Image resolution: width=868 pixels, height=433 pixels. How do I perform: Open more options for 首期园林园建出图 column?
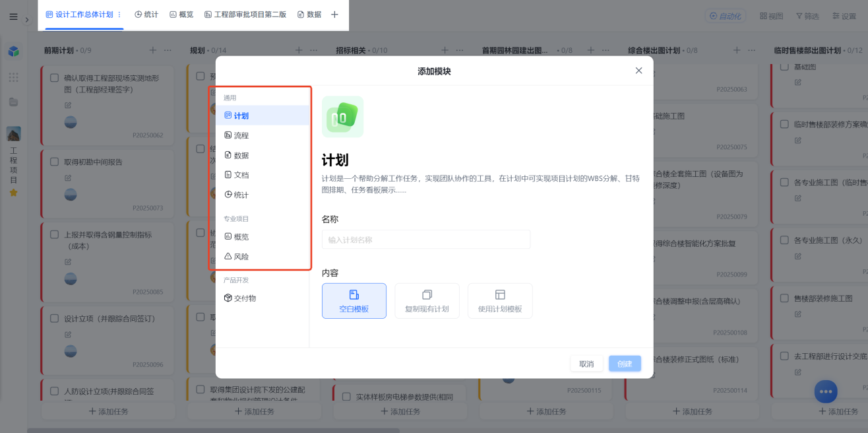(605, 50)
